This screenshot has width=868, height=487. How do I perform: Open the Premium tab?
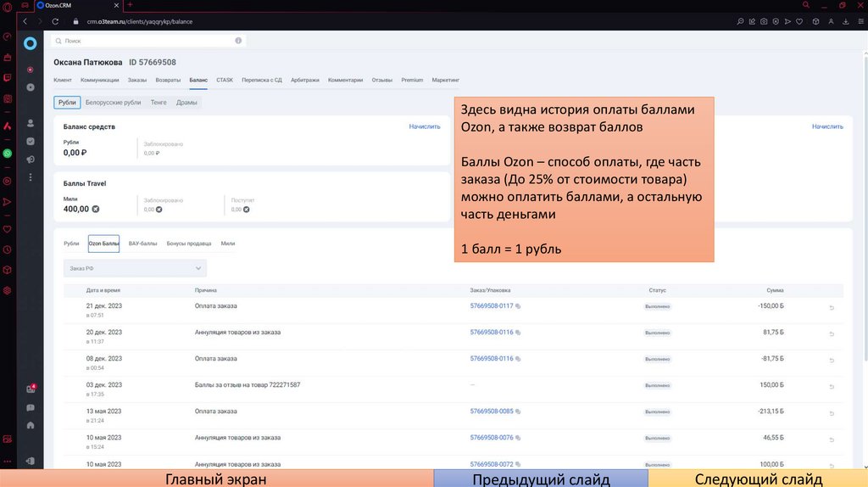(412, 80)
